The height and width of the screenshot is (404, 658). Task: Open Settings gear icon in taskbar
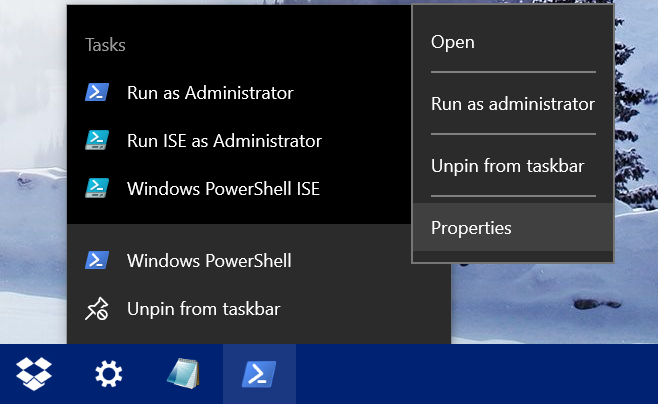click(108, 374)
